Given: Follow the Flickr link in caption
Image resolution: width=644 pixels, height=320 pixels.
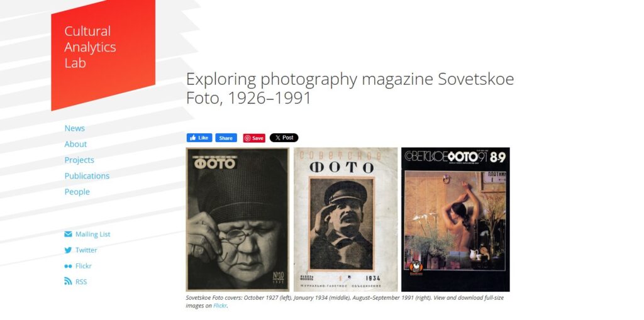Looking at the screenshot, I should 219,306.
